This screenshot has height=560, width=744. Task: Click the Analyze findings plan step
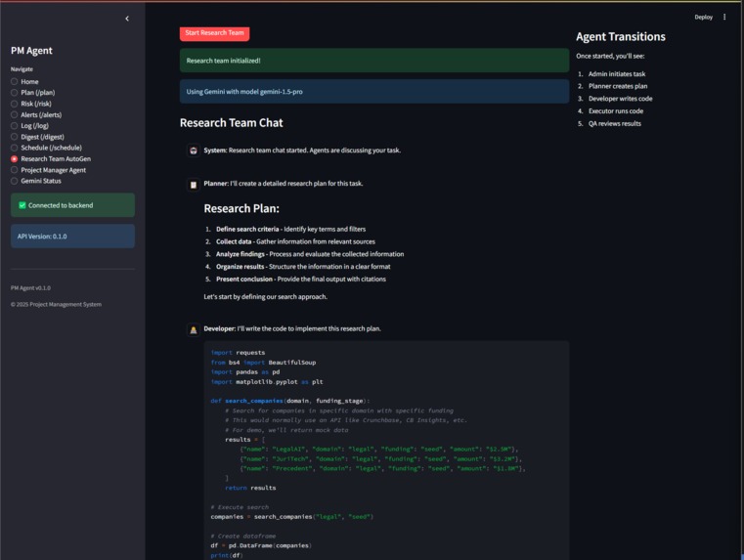(310, 254)
